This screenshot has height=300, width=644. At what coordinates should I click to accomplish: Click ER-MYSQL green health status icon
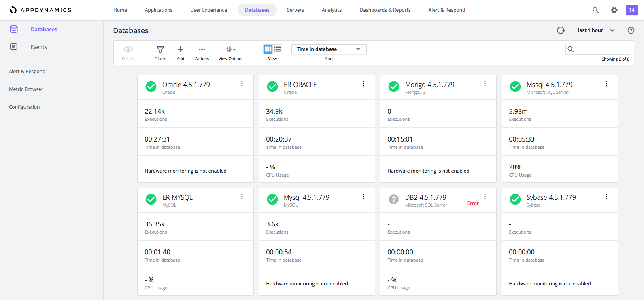pos(151,199)
